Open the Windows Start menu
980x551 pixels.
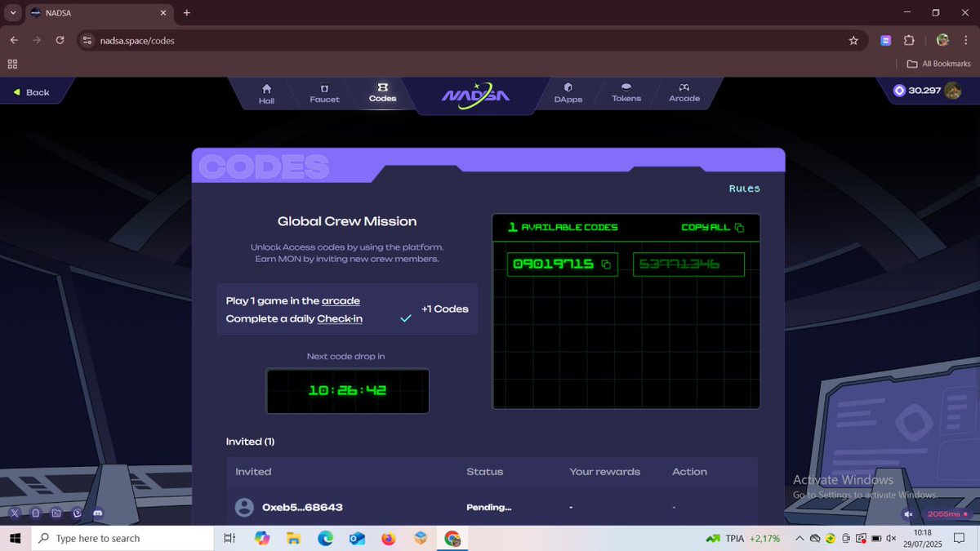[15, 538]
